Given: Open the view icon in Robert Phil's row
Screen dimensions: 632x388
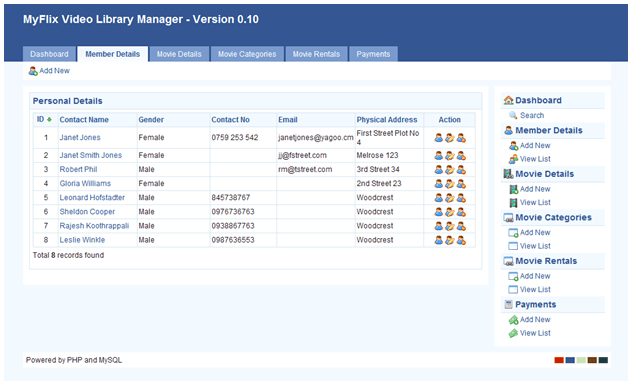Looking at the screenshot, I should (x=439, y=170).
